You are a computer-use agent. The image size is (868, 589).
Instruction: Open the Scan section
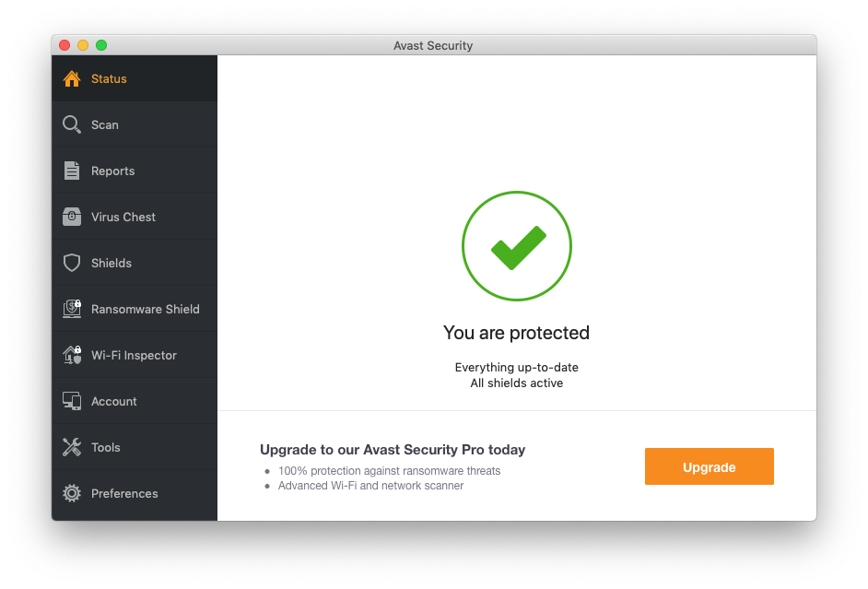[x=104, y=124]
